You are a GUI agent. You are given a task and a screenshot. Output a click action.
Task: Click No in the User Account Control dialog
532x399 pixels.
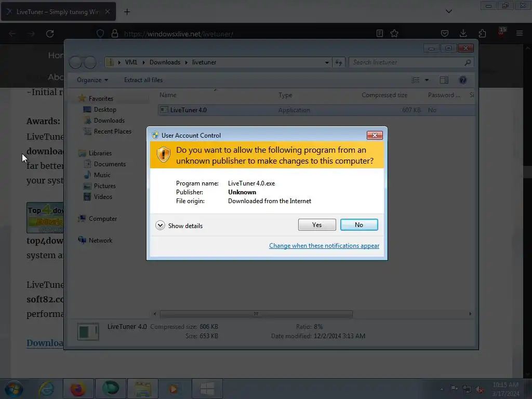pyautogui.click(x=359, y=224)
